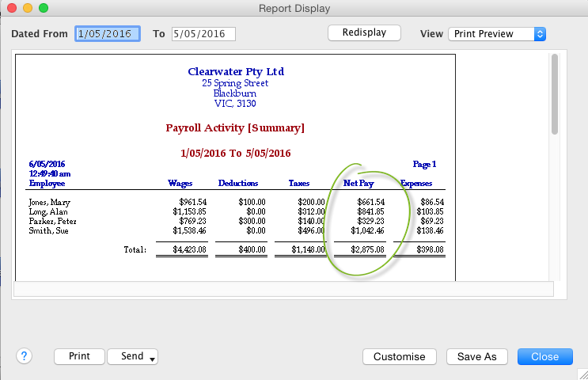Click the To date field
Image resolution: width=588 pixels, height=380 pixels.
[x=203, y=34]
